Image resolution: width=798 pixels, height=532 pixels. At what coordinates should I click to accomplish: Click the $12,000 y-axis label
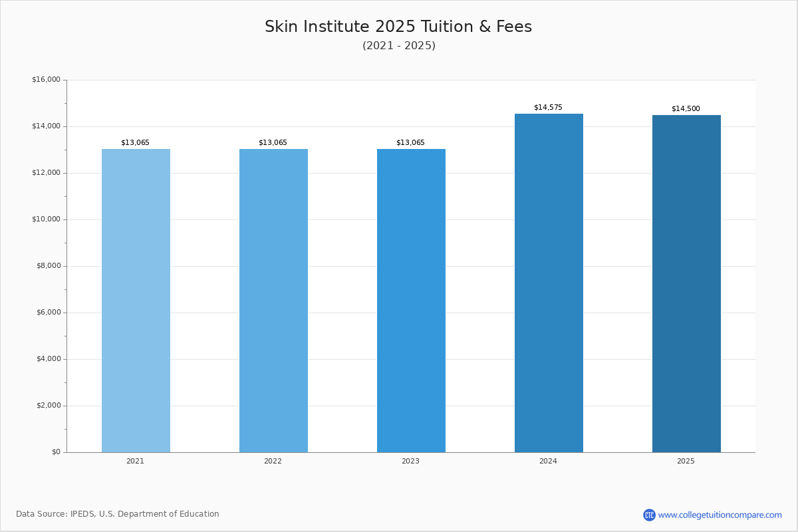[x=46, y=173]
